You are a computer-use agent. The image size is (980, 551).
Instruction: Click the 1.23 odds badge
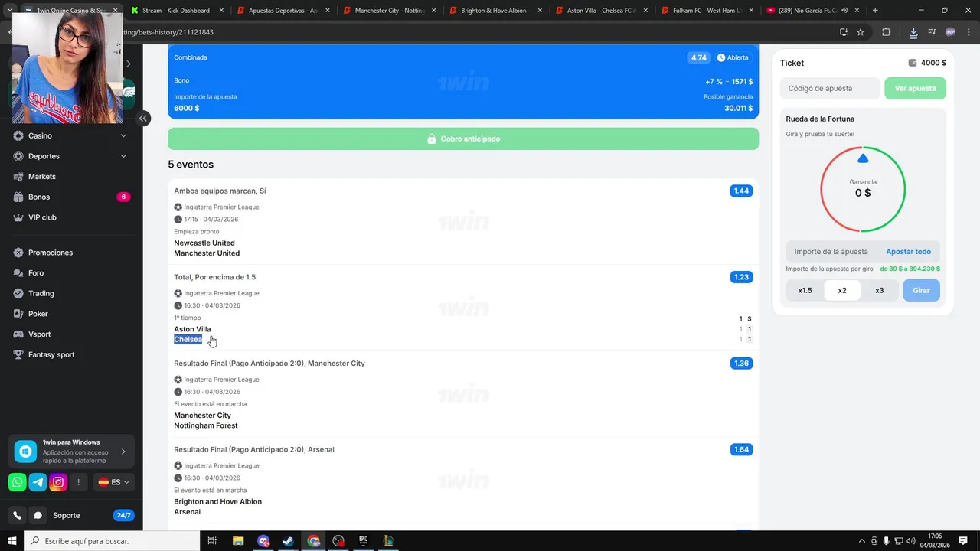pos(741,277)
